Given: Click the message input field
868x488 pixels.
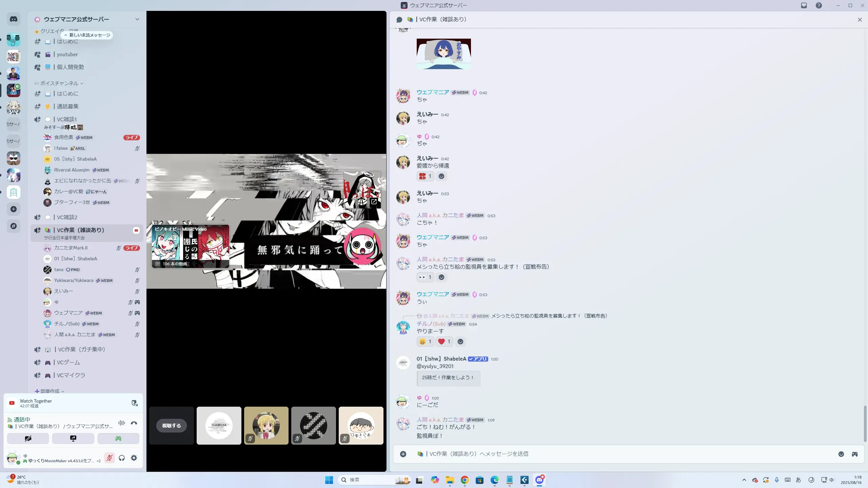Looking at the screenshot, I should coord(610,454).
